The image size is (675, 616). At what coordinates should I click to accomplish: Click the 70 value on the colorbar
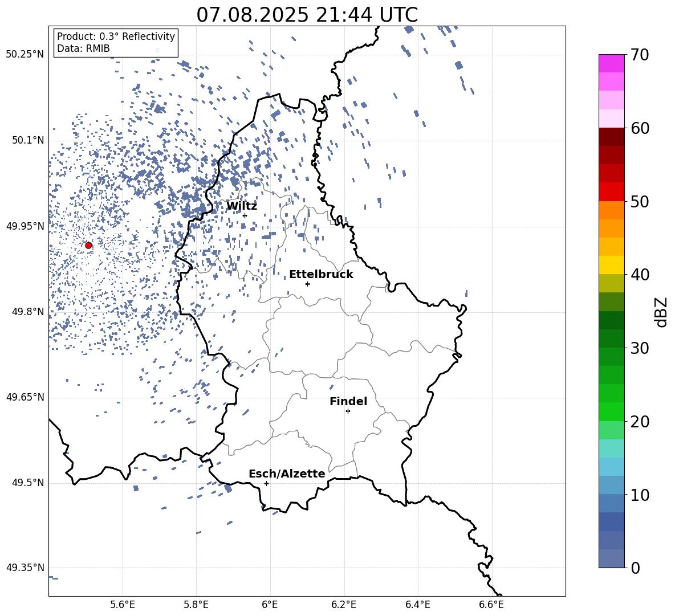coord(639,55)
